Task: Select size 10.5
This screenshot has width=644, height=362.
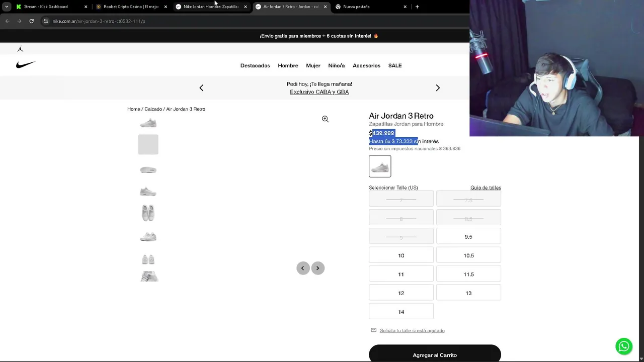Action: (x=468, y=255)
